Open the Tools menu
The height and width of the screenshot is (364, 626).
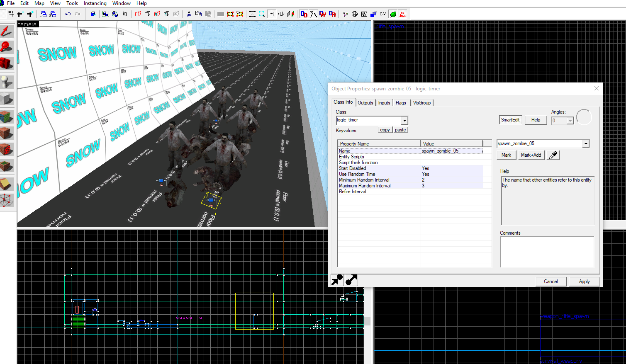coord(72,3)
